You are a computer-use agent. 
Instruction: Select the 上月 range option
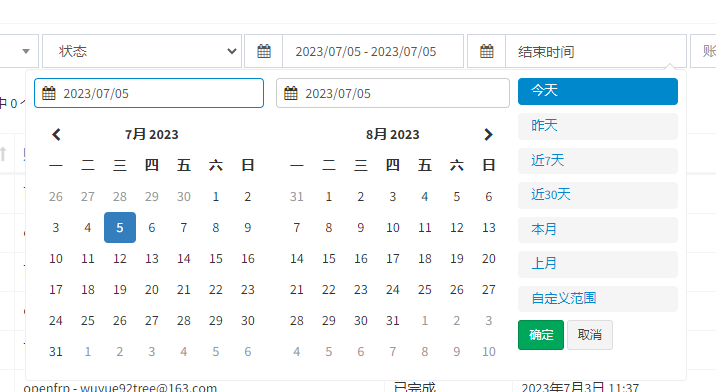tap(598, 264)
